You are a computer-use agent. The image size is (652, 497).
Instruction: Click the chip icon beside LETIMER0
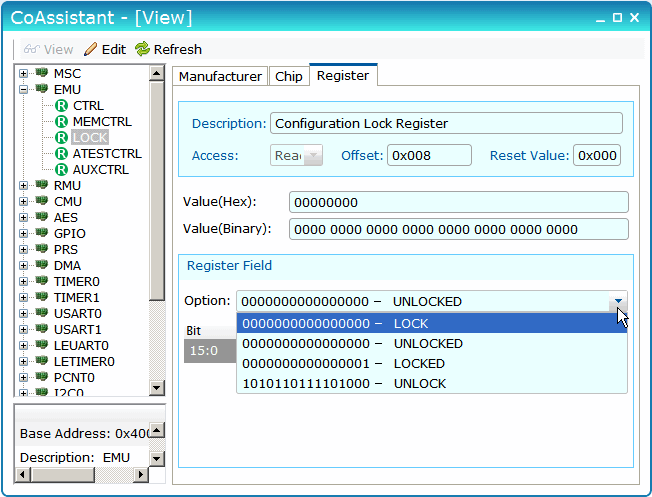pyautogui.click(x=42, y=361)
